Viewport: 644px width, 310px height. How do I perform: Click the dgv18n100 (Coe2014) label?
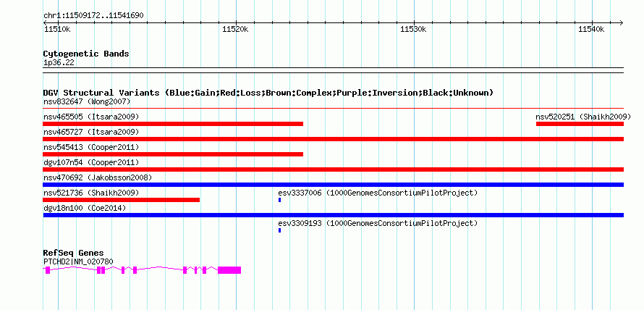coord(85,208)
